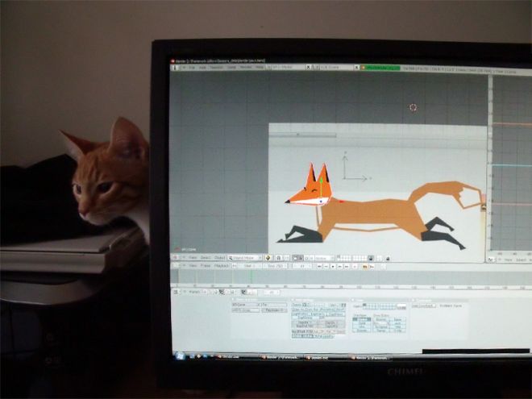532x399 pixels.
Task: Open the timeline editor type icon
Action: 175,266
